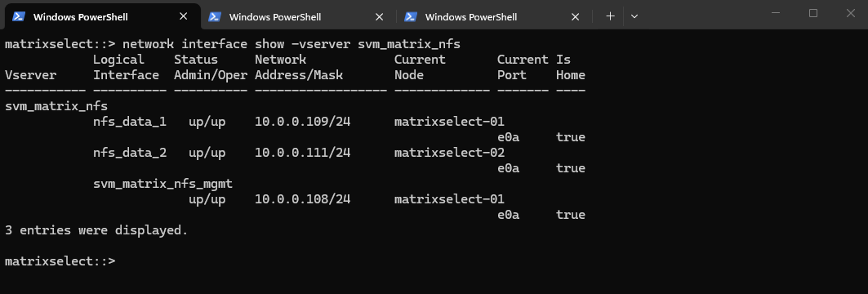Screen dimensions: 868x294
Task: Click the "3 entries were displayed." line
Action: [96, 229]
